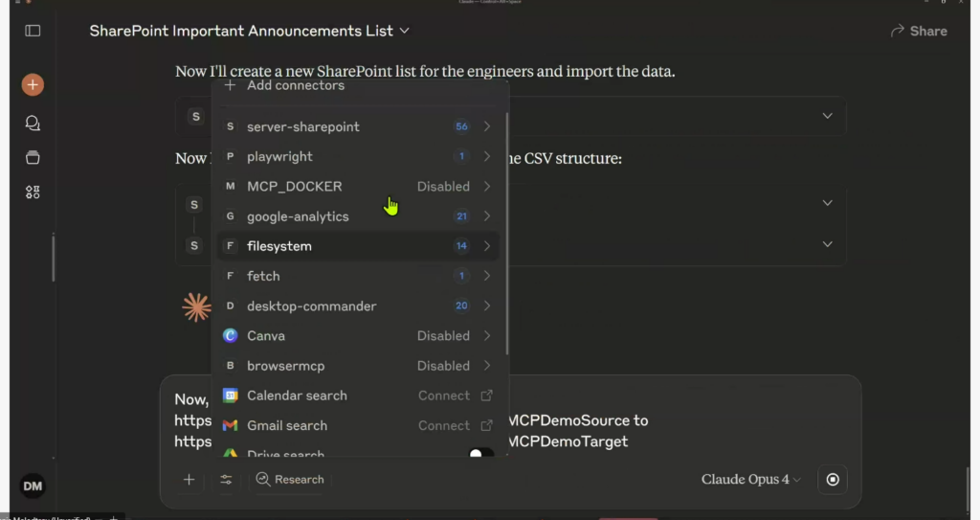
Task: Click the Disabled label for browsermcp
Action: pyautogui.click(x=443, y=366)
